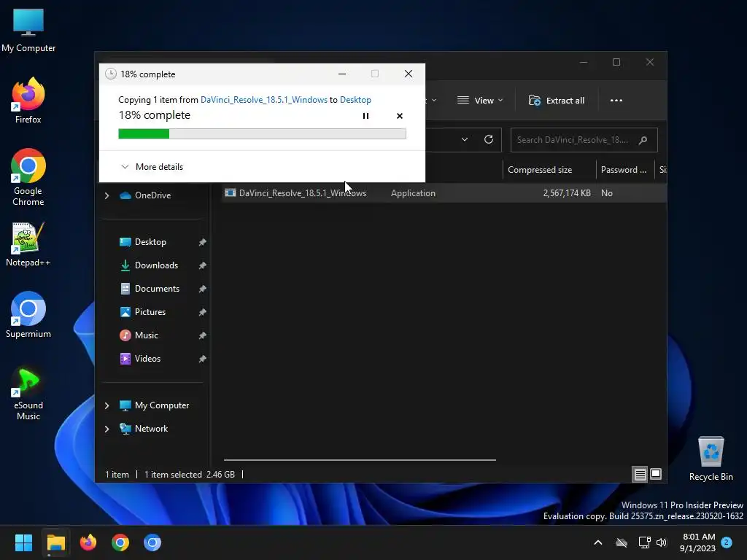Image resolution: width=747 pixels, height=560 pixels.
Task: Open DaVinci_Resolve_18.5.1_Windows source link
Action: tap(263, 99)
